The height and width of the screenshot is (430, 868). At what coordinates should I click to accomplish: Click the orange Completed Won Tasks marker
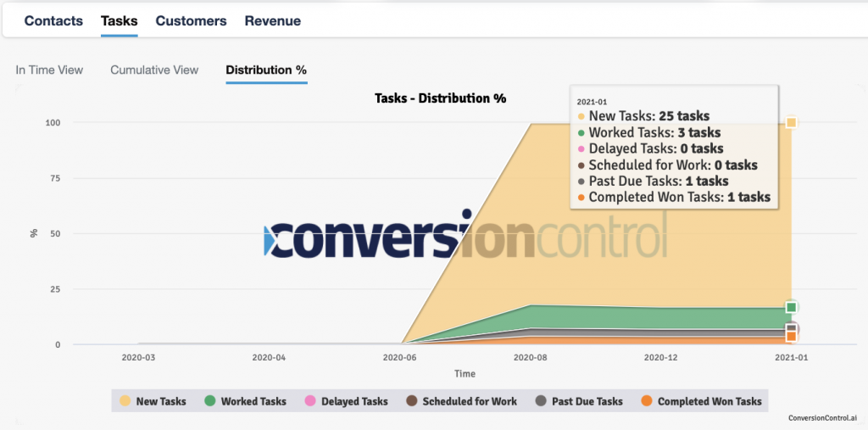[x=791, y=337]
